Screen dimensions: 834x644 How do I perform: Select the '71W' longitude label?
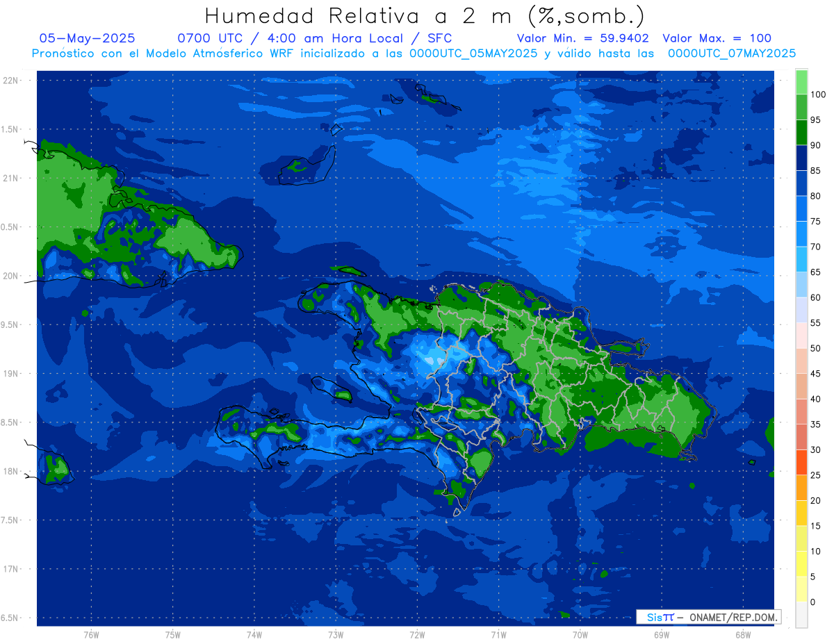pos(498,635)
